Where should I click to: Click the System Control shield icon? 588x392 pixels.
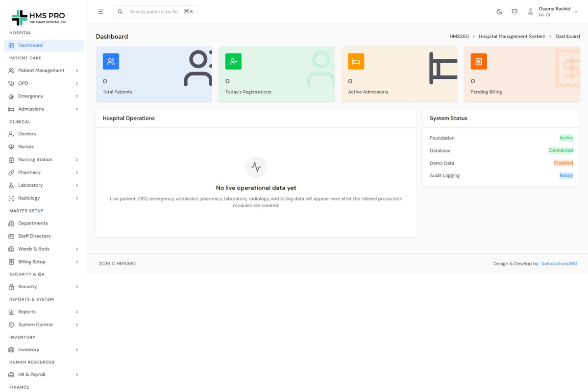[11, 325]
